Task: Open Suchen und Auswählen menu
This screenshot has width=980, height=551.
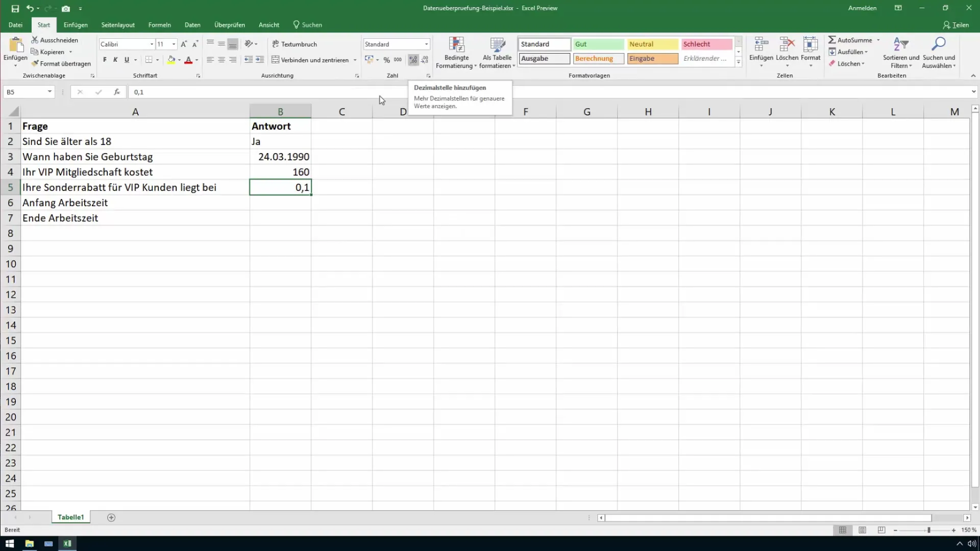Action: click(x=939, y=53)
